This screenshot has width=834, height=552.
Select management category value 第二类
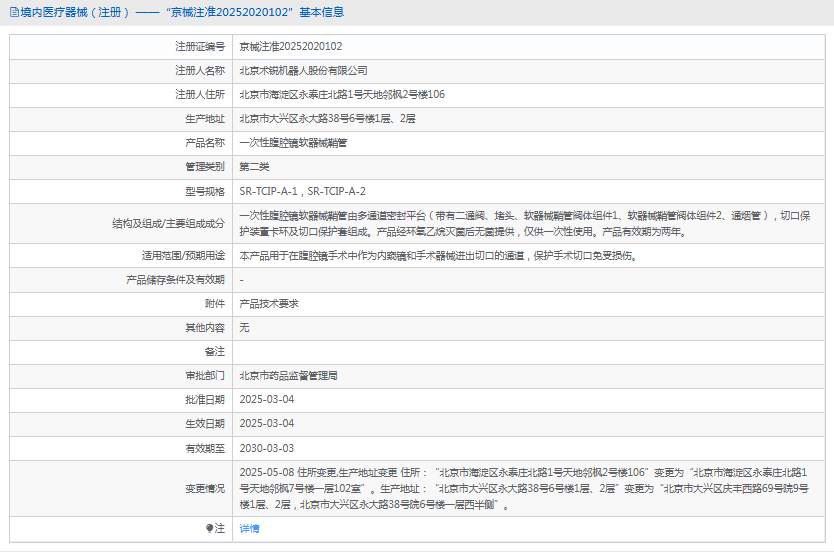(254, 167)
